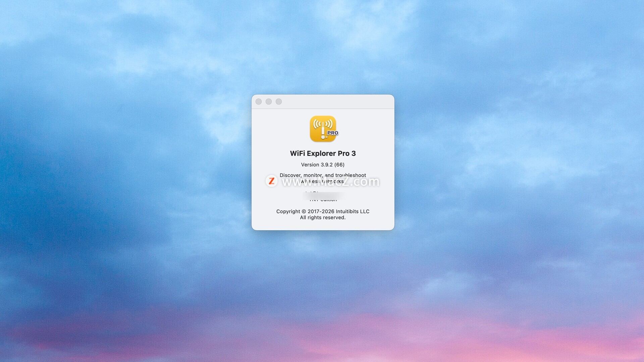The width and height of the screenshot is (644, 362).
Task: Click the WiFi Explorer Pro app icon
Action: [x=323, y=128]
